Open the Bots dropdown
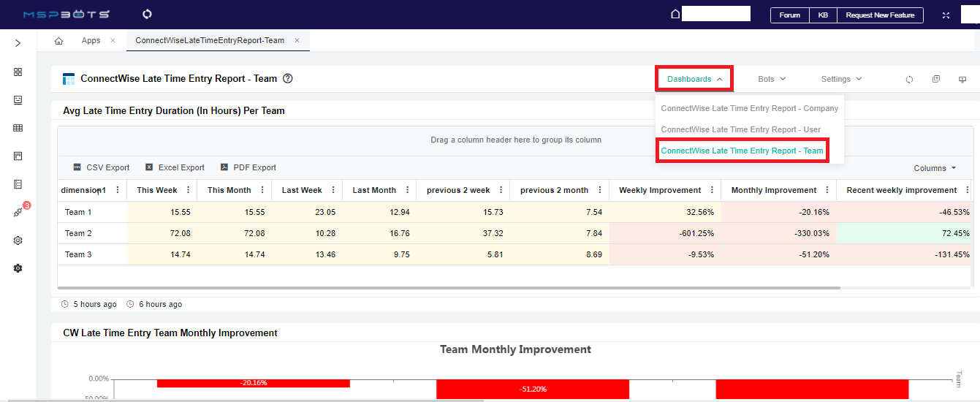980x402 pixels. coord(772,79)
